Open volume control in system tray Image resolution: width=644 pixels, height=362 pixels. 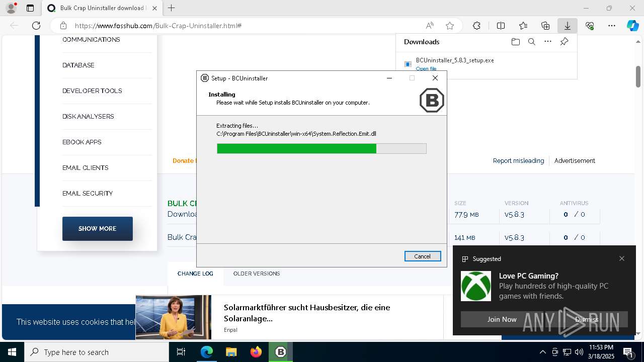coord(579,352)
